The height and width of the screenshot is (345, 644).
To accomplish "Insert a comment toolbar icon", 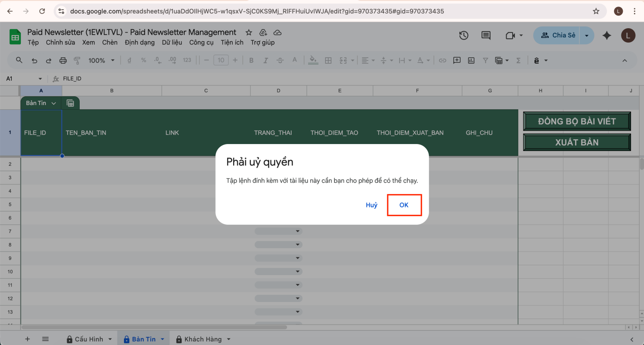I will [457, 60].
